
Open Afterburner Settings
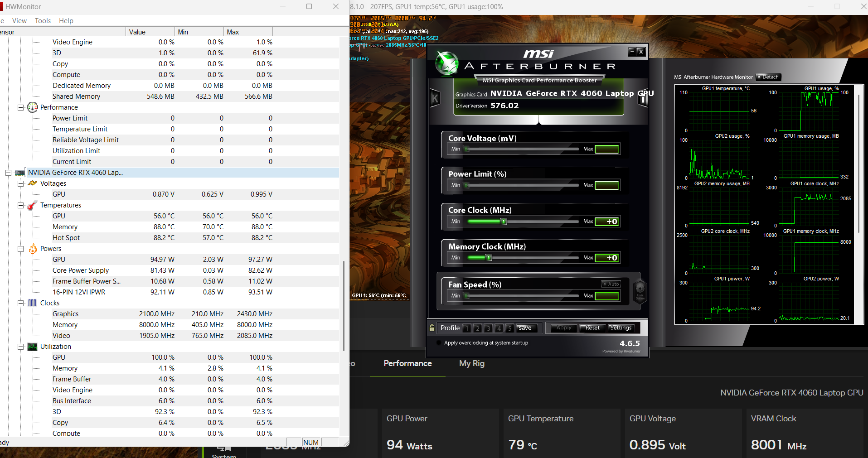(621, 328)
